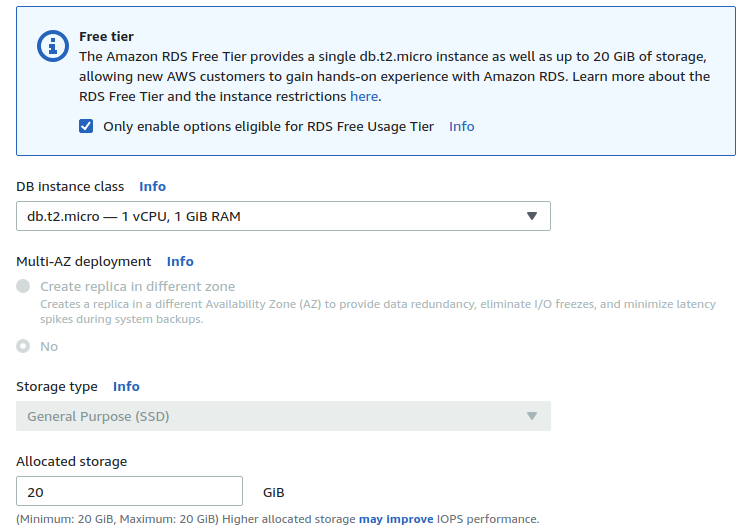Image resolution: width=748 pixels, height=529 pixels.
Task: Select Create replica in different zone radio
Action: click(x=24, y=286)
